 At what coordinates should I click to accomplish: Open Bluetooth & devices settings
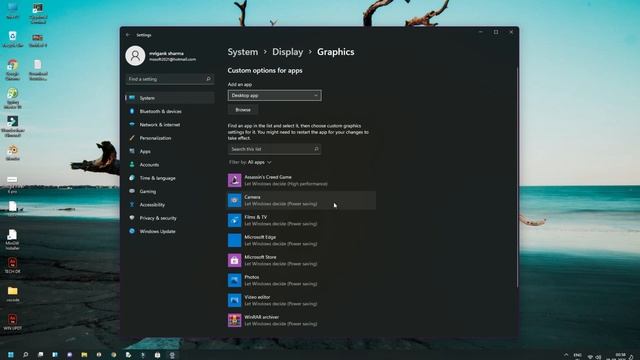170,111
